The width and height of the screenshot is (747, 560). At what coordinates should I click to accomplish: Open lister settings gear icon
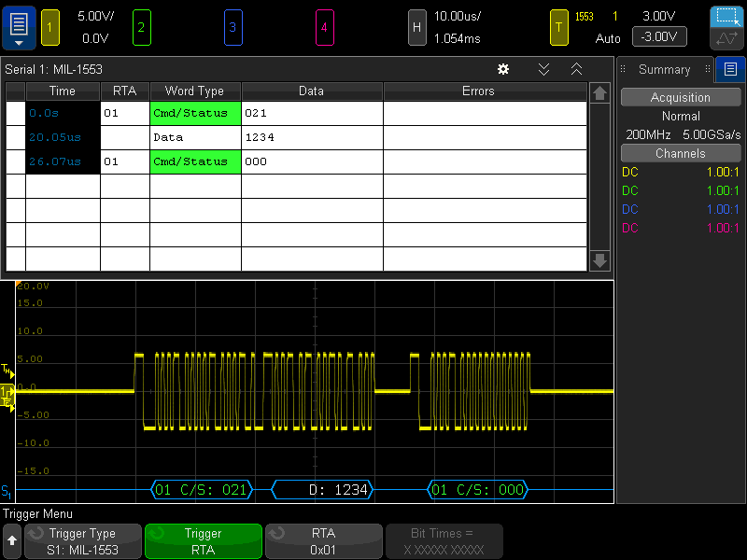point(503,69)
